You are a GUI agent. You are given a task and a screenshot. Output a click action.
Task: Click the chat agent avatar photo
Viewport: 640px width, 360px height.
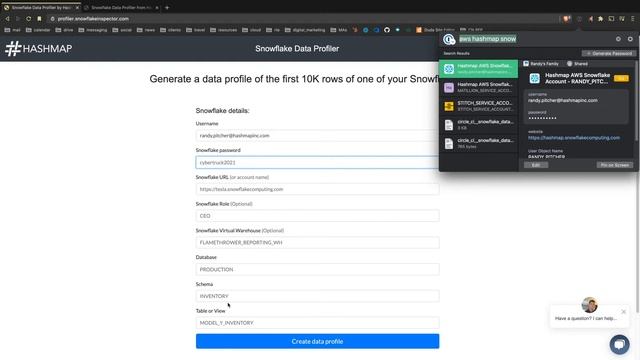589,304
